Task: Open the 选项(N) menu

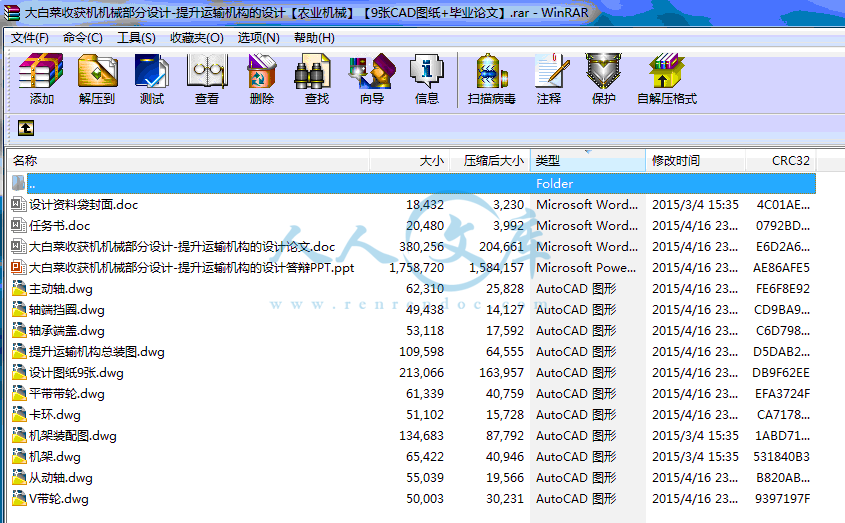Action: (259, 38)
